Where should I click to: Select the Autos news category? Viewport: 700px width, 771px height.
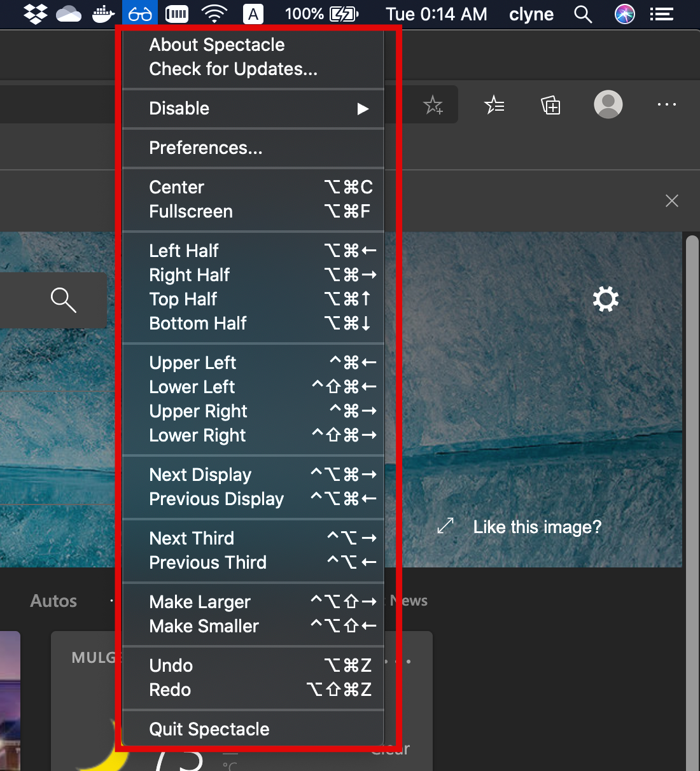click(53, 601)
